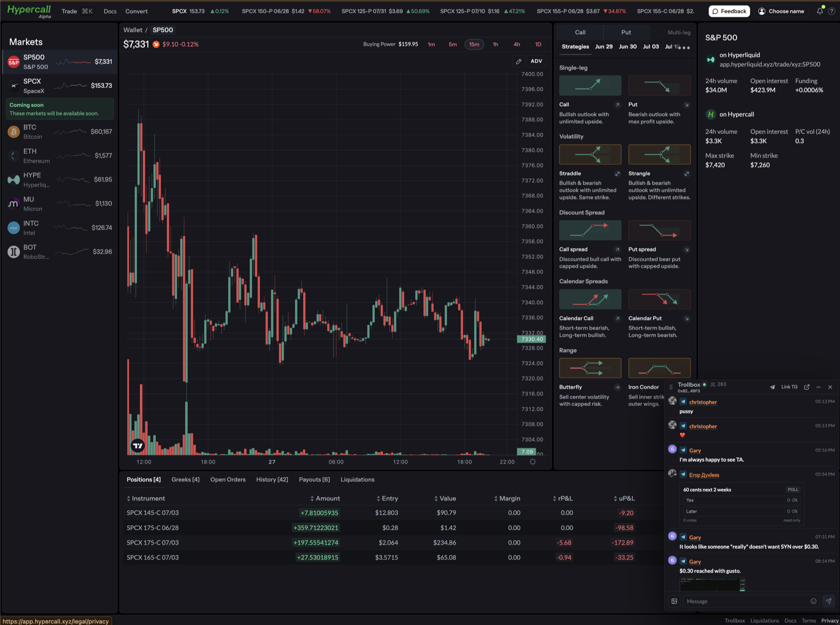
Task: Click the Hyperliquid logo icon
Action: point(710,60)
